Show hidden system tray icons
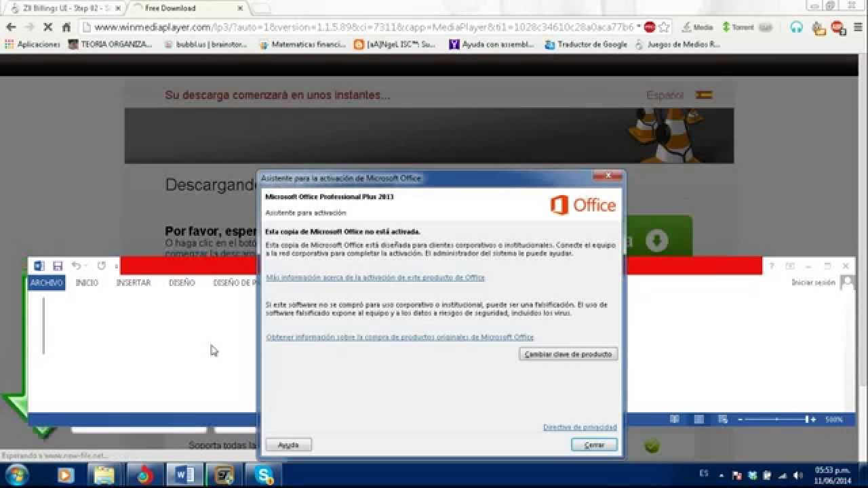 [x=721, y=475]
